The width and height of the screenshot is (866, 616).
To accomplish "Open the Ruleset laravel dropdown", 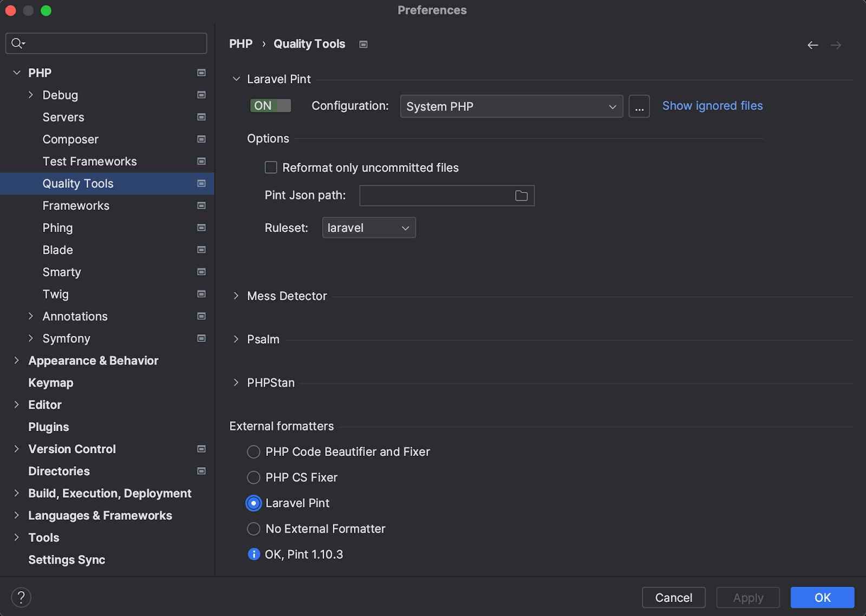I will pyautogui.click(x=369, y=228).
